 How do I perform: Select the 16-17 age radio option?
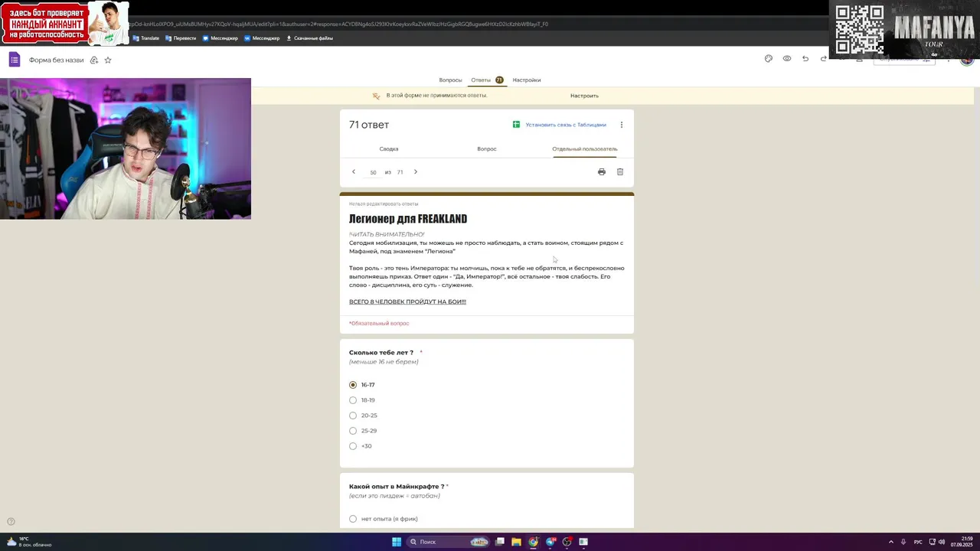pos(353,385)
